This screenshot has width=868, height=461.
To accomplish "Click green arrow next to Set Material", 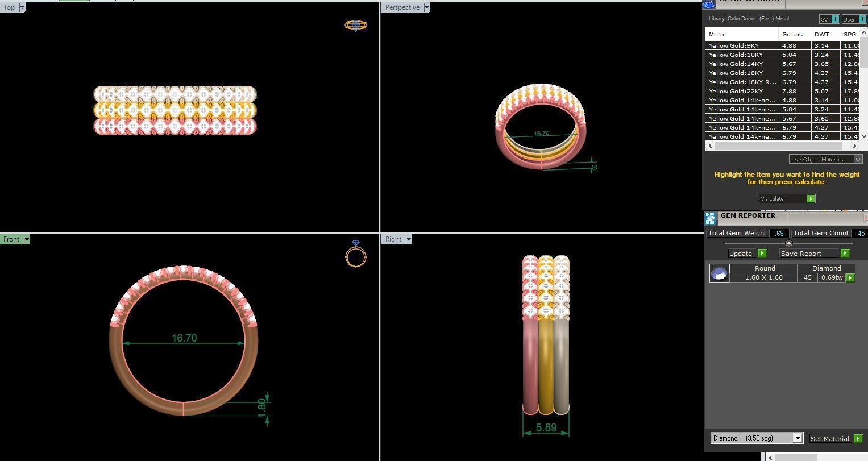I will pyautogui.click(x=858, y=438).
